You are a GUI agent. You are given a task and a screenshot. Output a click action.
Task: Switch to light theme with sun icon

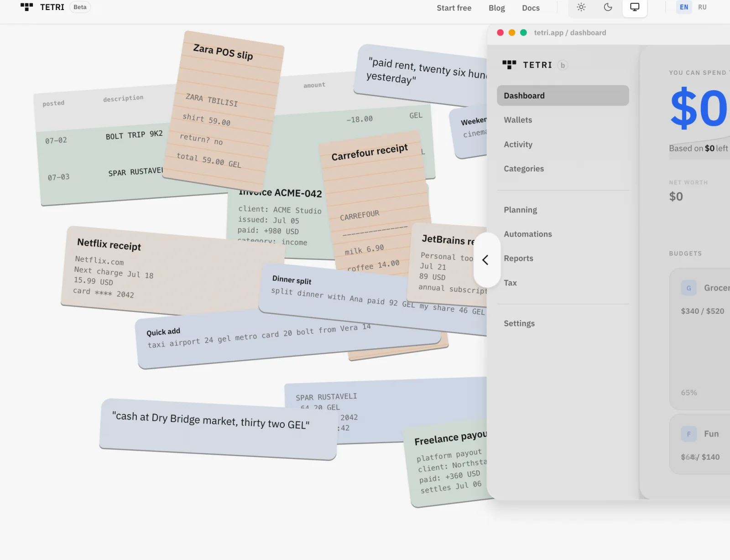point(581,7)
